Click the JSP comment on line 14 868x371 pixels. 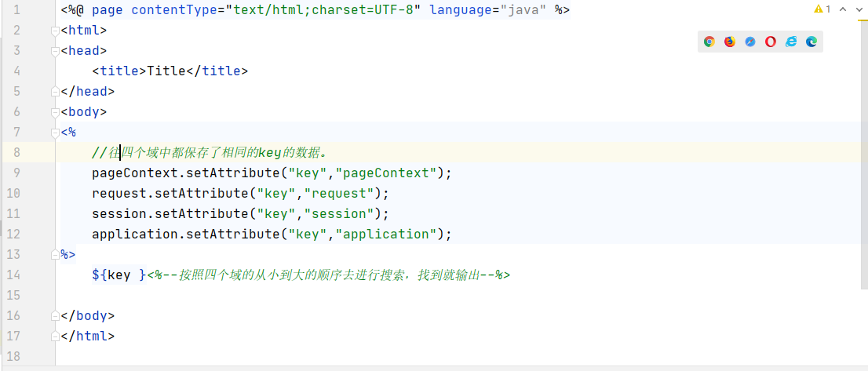coord(328,275)
